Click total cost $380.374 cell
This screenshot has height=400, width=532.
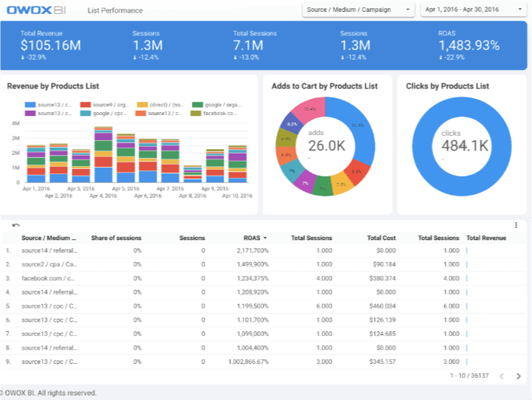pyautogui.click(x=382, y=278)
